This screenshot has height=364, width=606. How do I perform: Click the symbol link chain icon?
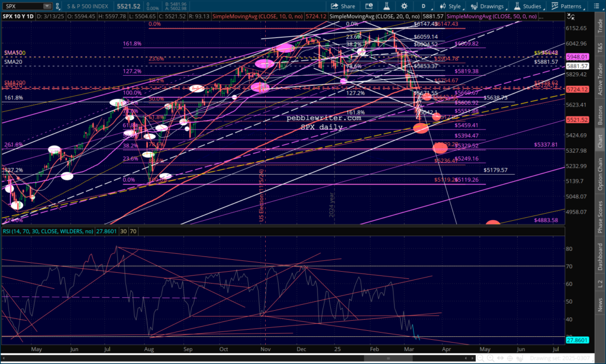tap(57, 6)
